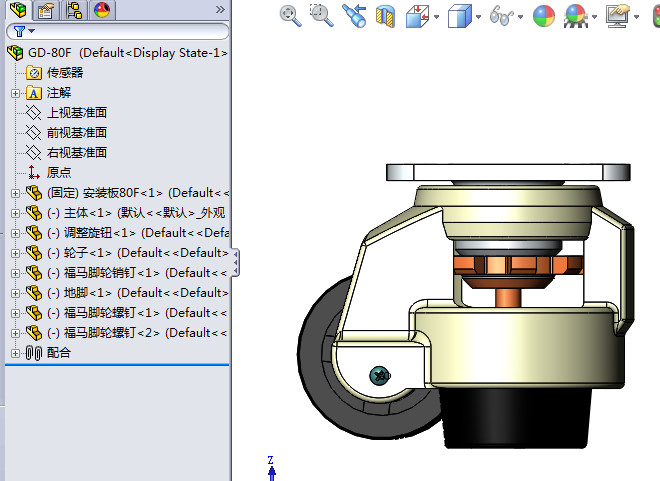Open the View Settings dropdown arrow
The image size is (660, 481).
pyautogui.click(x=636, y=17)
